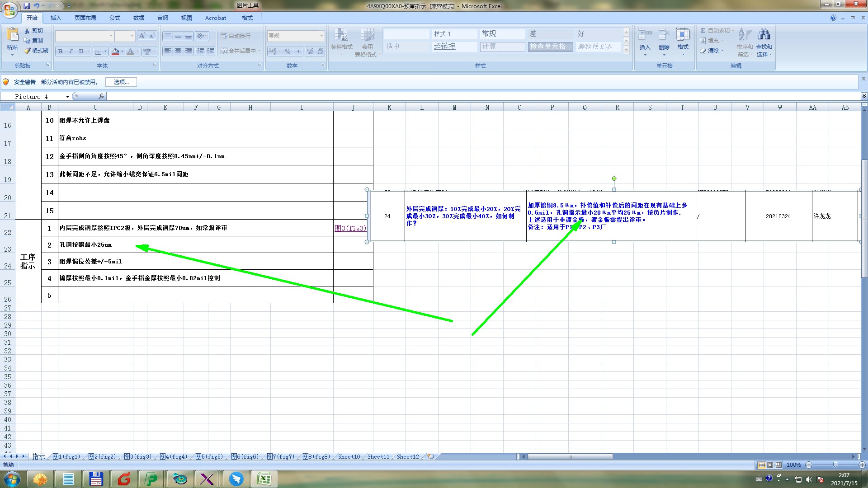Open the number format (常规) dropdown
This screenshot has height=488, width=868.
(x=321, y=36)
